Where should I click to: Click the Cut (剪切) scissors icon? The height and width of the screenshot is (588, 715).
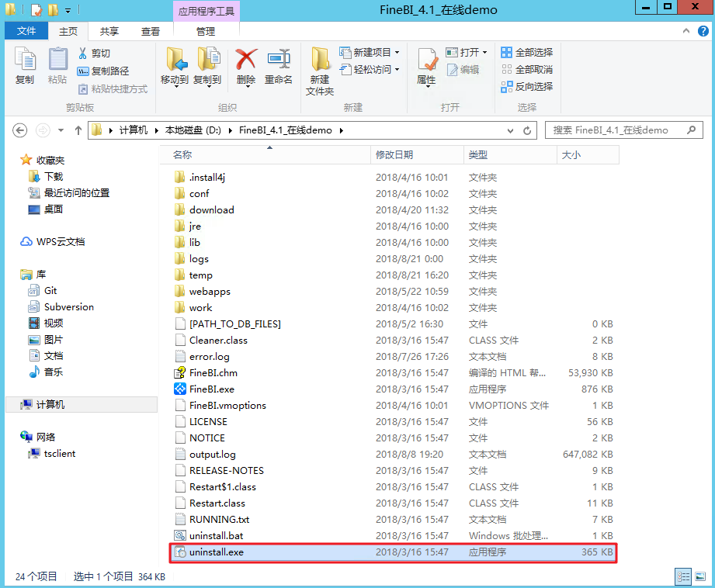(82, 53)
